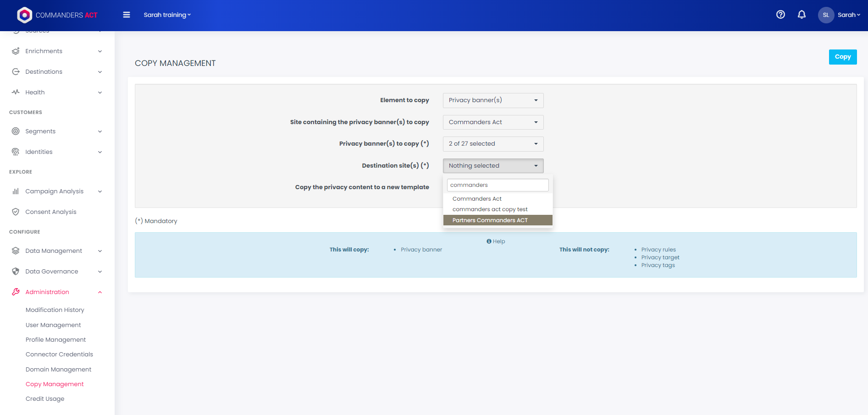Click the SL user avatar

click(826, 15)
